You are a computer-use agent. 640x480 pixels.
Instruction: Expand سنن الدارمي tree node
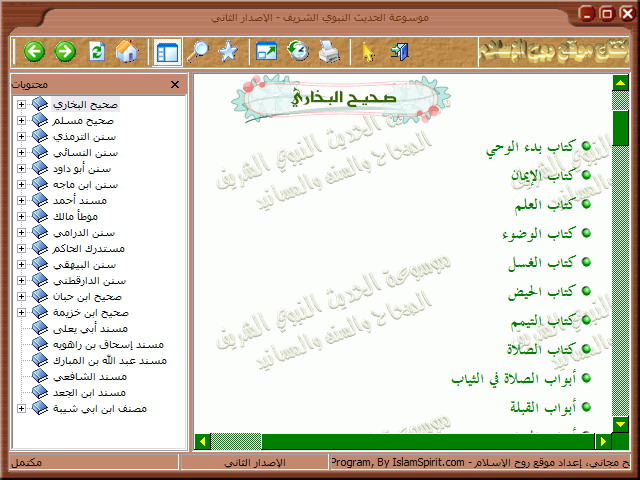(x=21, y=232)
